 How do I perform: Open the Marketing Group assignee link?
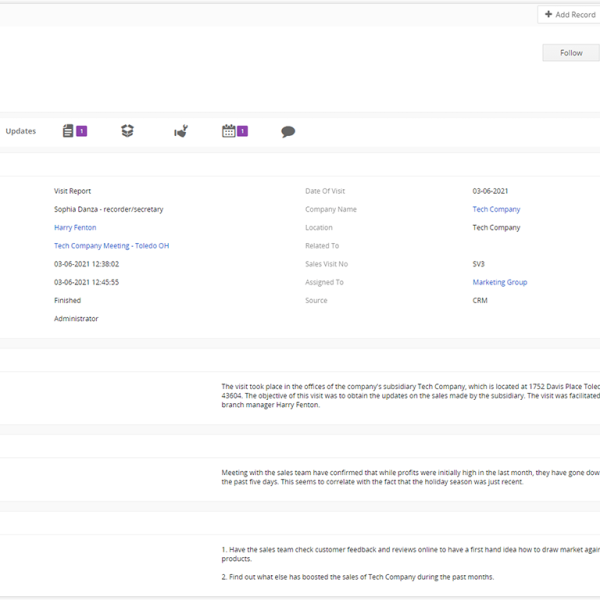tap(499, 282)
